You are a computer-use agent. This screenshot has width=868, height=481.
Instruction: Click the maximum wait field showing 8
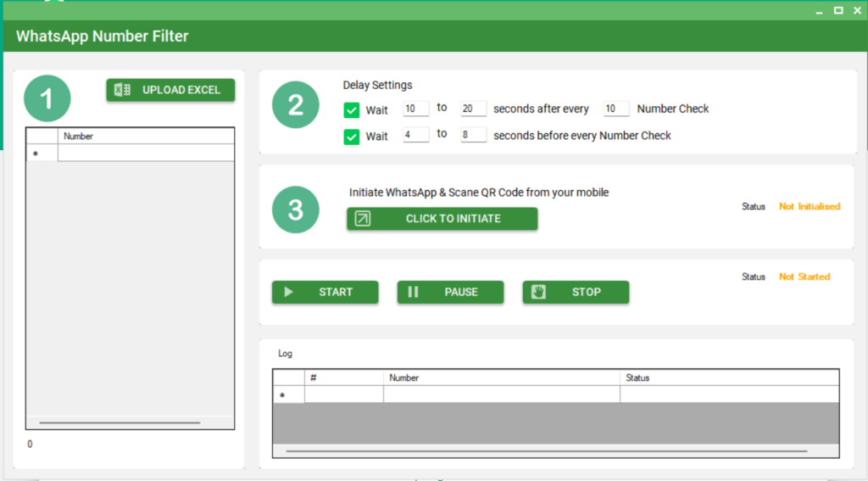473,135
